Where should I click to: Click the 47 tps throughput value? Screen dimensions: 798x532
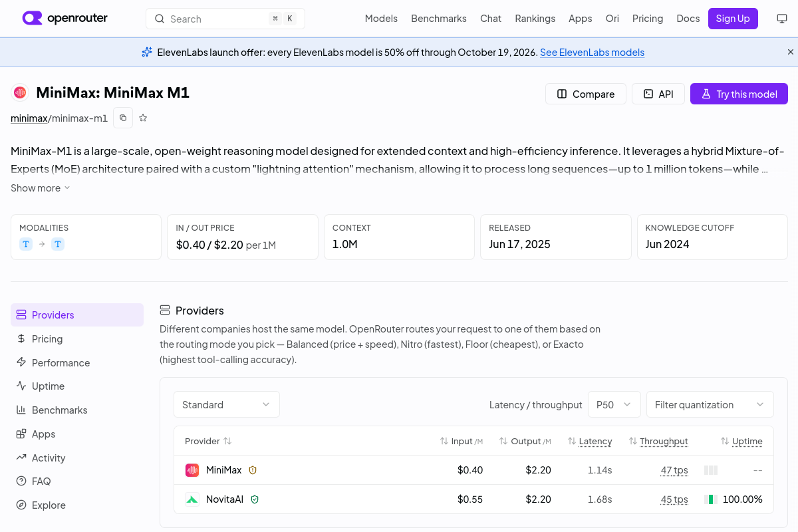point(674,470)
